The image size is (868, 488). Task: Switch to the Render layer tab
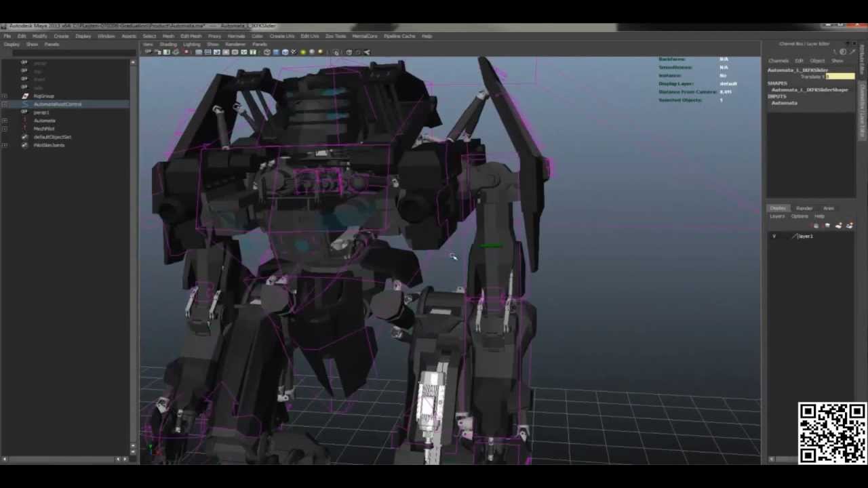click(804, 208)
